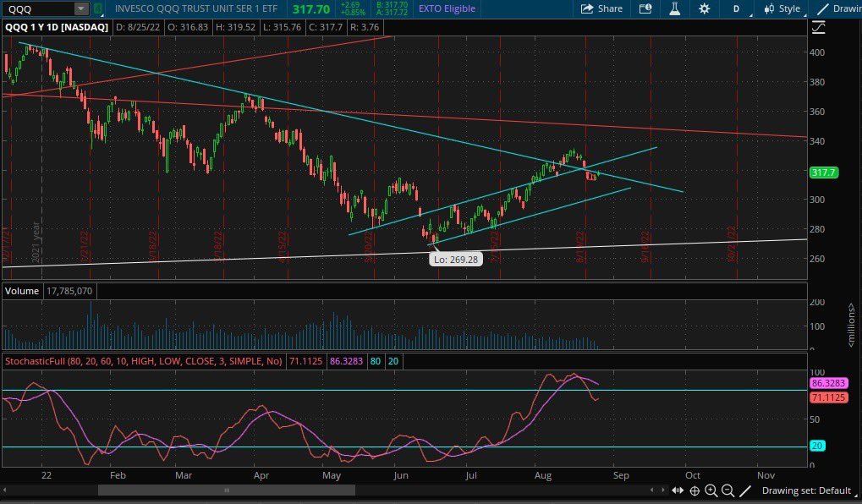This screenshot has width=862, height=504.
Task: Click the crosshair pan icon
Action: pos(695,490)
